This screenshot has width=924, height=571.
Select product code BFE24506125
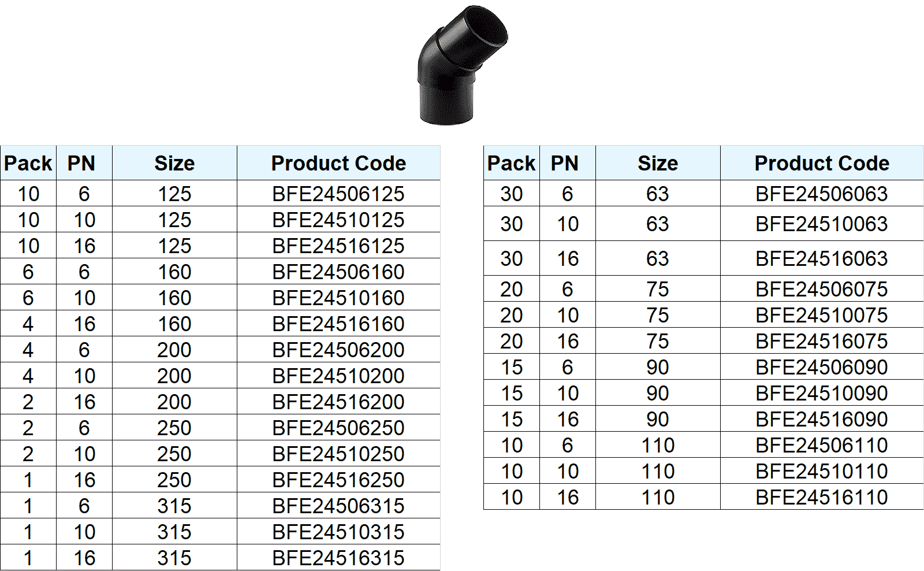click(x=338, y=194)
